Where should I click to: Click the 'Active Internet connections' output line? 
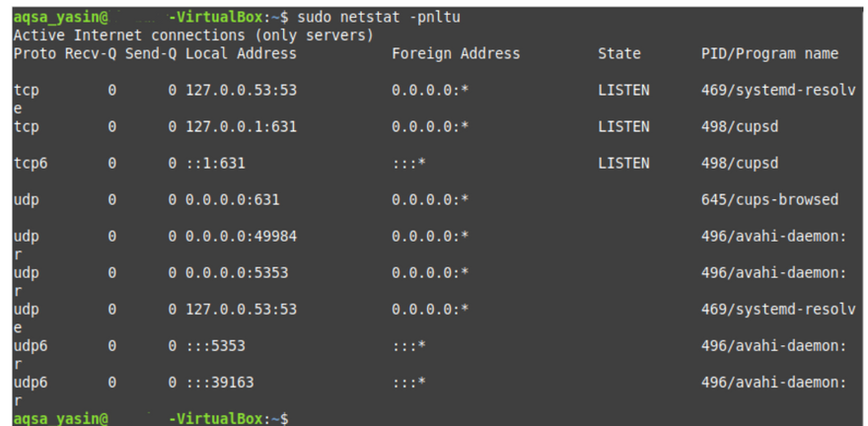(x=193, y=35)
